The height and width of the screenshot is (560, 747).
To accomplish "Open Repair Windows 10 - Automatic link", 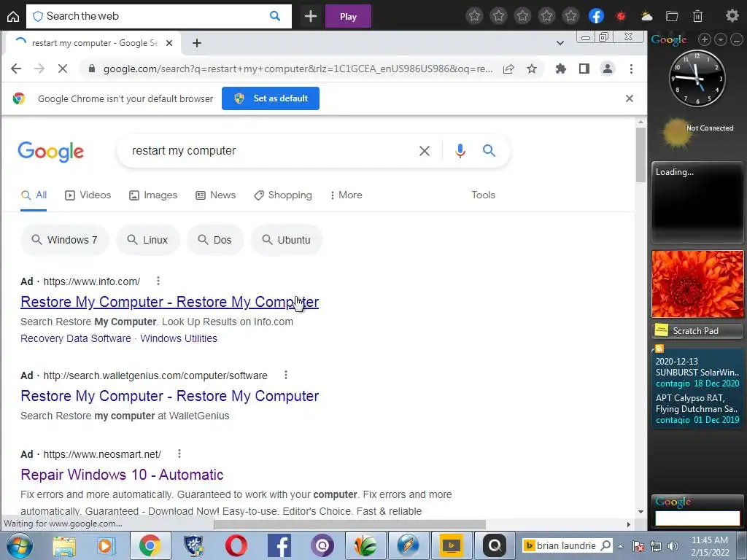I will pos(122,475).
